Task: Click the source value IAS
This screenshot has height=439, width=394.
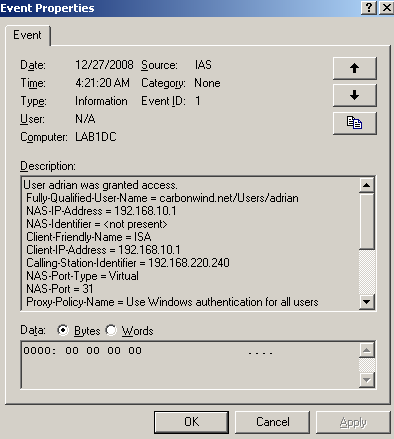Action: click(x=203, y=65)
